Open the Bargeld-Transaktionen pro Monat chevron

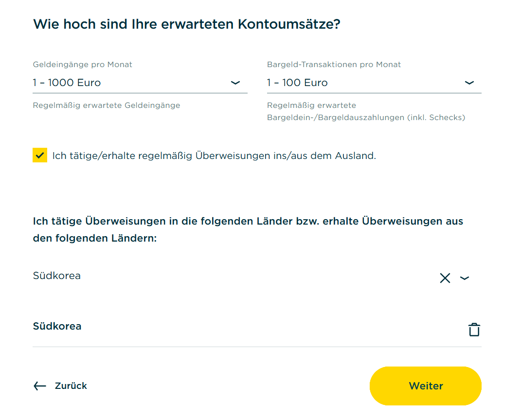click(469, 83)
